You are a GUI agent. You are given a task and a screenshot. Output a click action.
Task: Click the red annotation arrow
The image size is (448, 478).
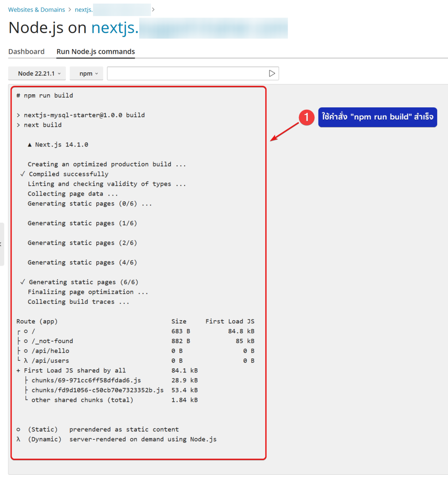tap(284, 131)
